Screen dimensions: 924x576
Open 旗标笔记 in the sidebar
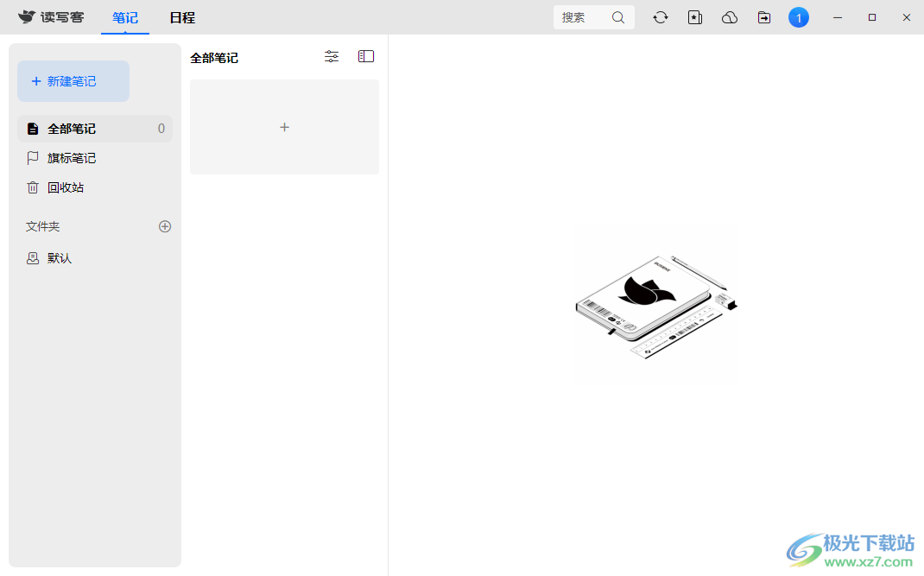pos(95,158)
